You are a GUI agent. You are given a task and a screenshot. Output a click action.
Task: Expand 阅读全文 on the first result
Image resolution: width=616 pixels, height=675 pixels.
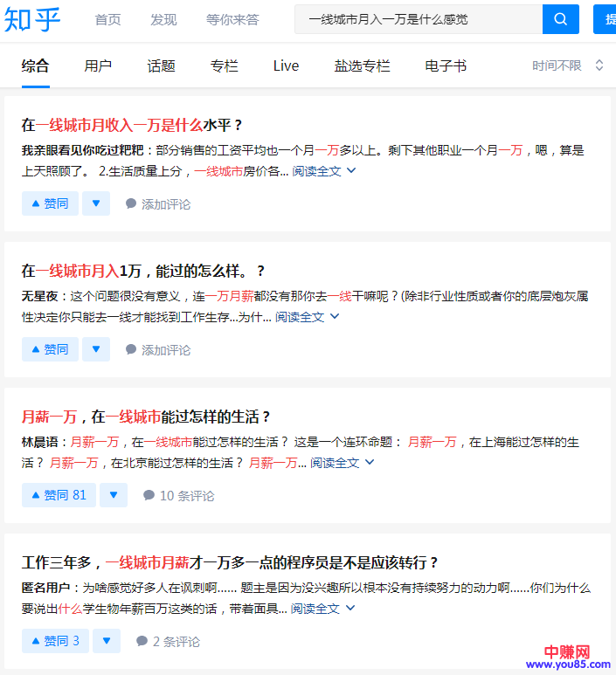[323, 171]
